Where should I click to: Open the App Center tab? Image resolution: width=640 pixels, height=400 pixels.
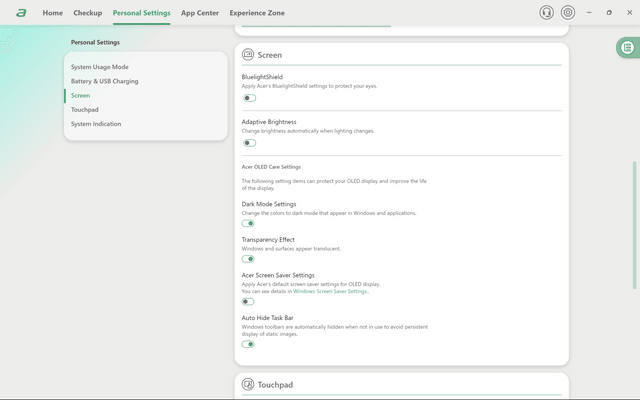pyautogui.click(x=200, y=13)
